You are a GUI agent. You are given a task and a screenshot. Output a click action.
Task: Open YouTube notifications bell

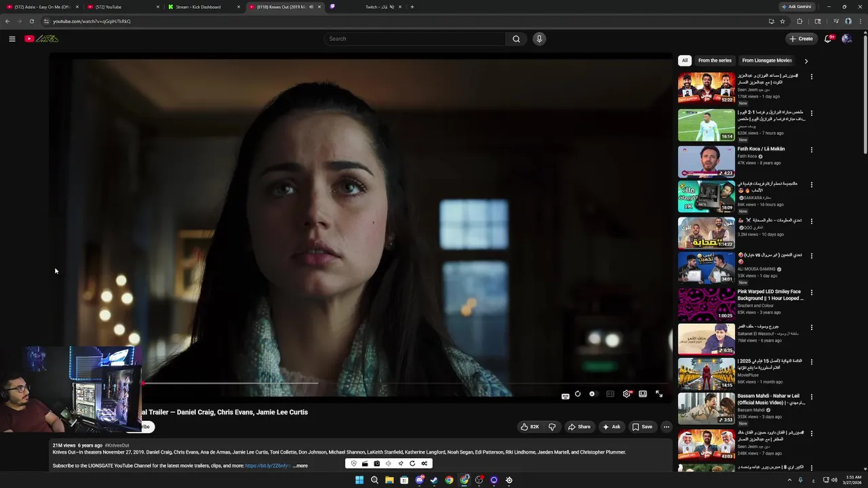click(827, 39)
